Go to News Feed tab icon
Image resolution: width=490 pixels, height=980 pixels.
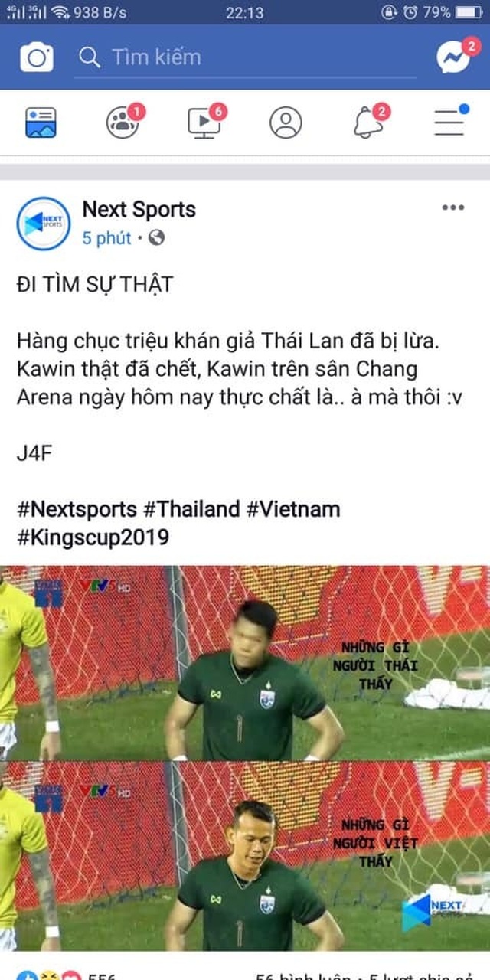41,122
